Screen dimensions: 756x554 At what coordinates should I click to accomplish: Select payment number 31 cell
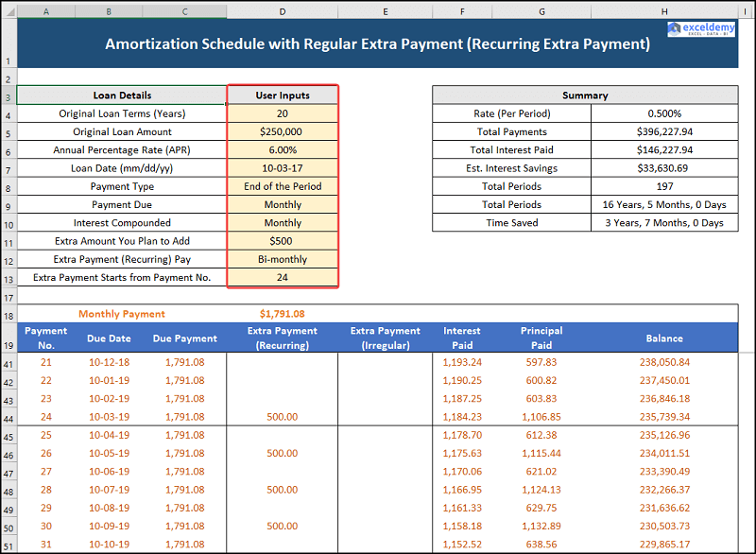coord(45,544)
